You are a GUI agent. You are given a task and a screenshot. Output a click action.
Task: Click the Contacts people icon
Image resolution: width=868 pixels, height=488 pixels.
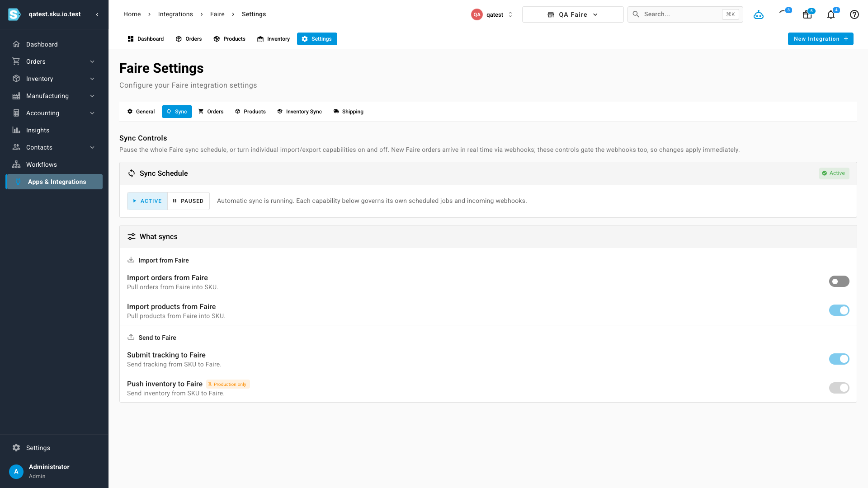[16, 147]
